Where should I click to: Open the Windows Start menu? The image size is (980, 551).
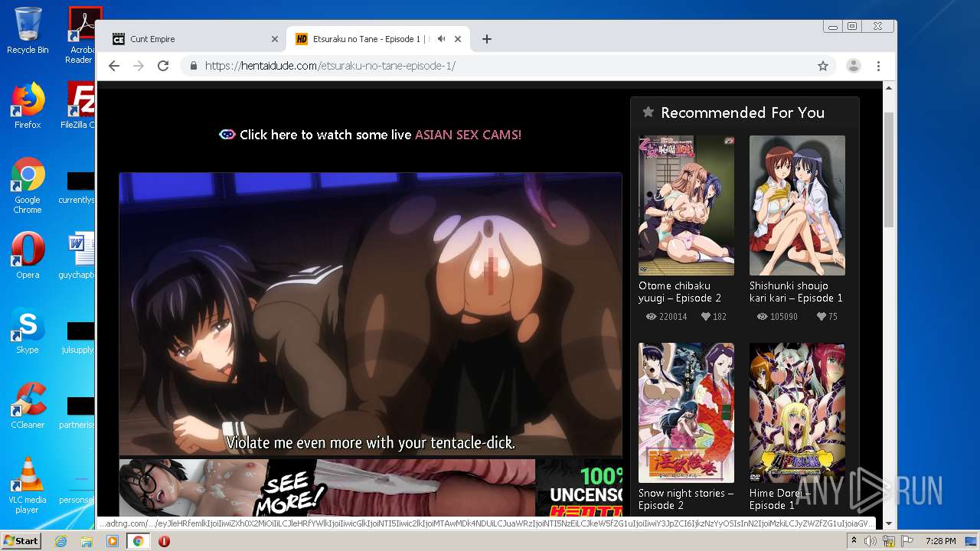[21, 541]
